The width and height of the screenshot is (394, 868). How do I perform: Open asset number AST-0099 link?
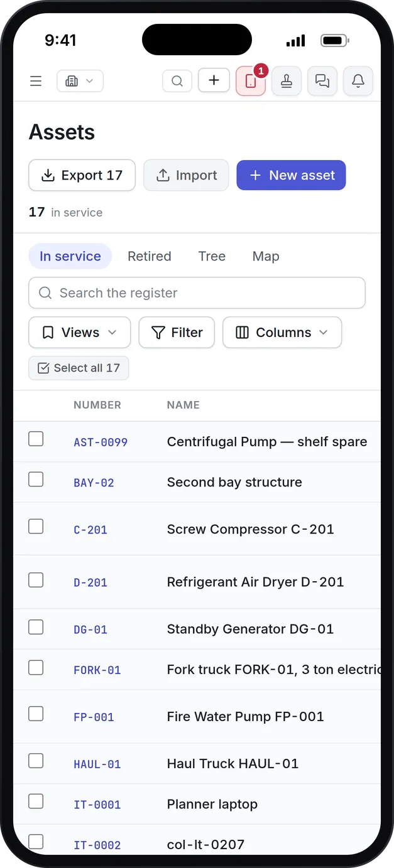coord(101,442)
